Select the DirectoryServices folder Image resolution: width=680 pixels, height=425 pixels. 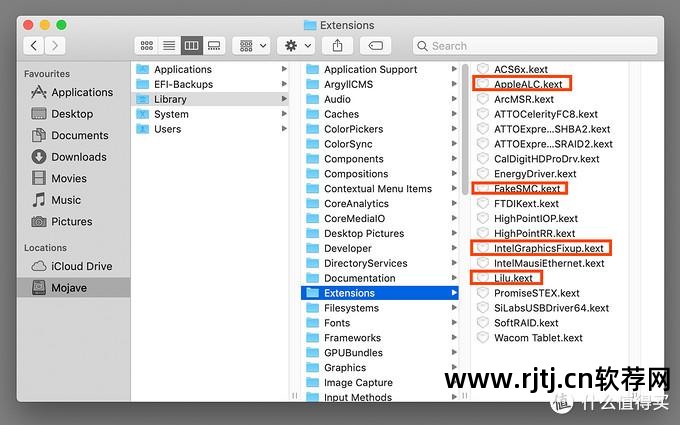click(380, 263)
